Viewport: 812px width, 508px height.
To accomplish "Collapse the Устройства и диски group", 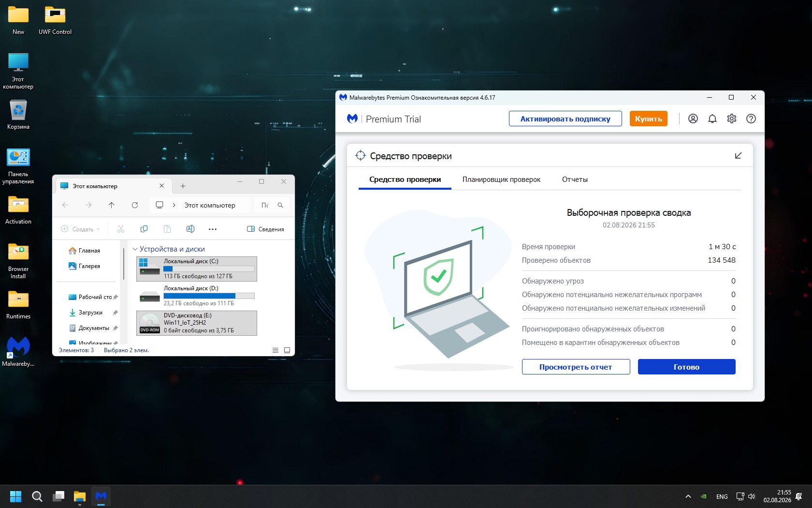I will pos(135,249).
